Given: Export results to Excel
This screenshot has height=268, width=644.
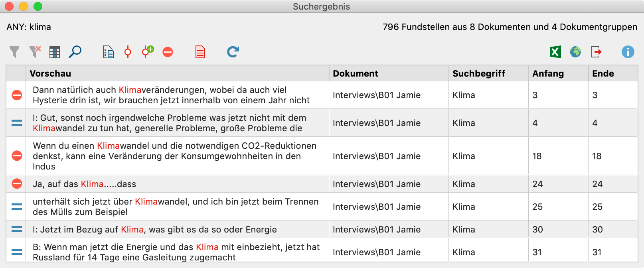Looking at the screenshot, I should point(555,52).
